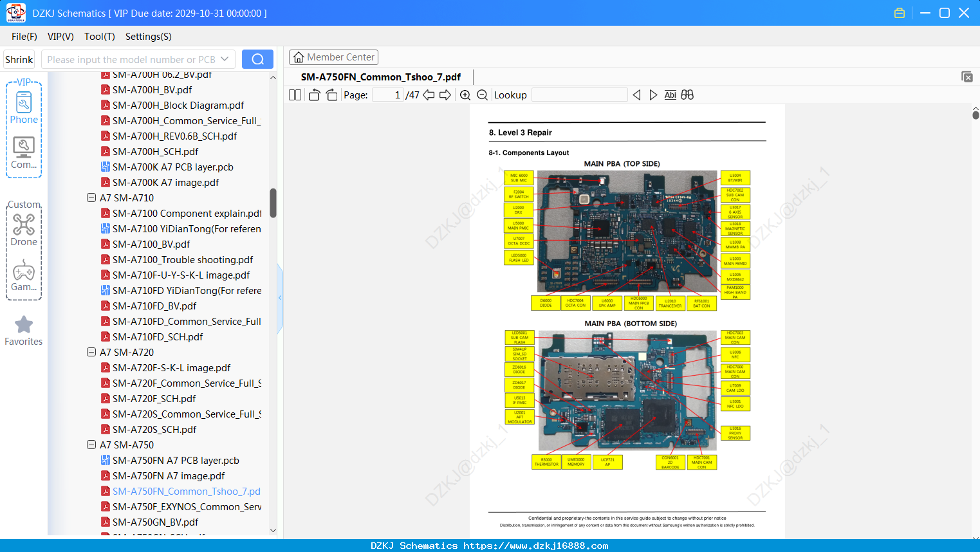Collapse the A7 SM-A750 folder

click(91, 445)
